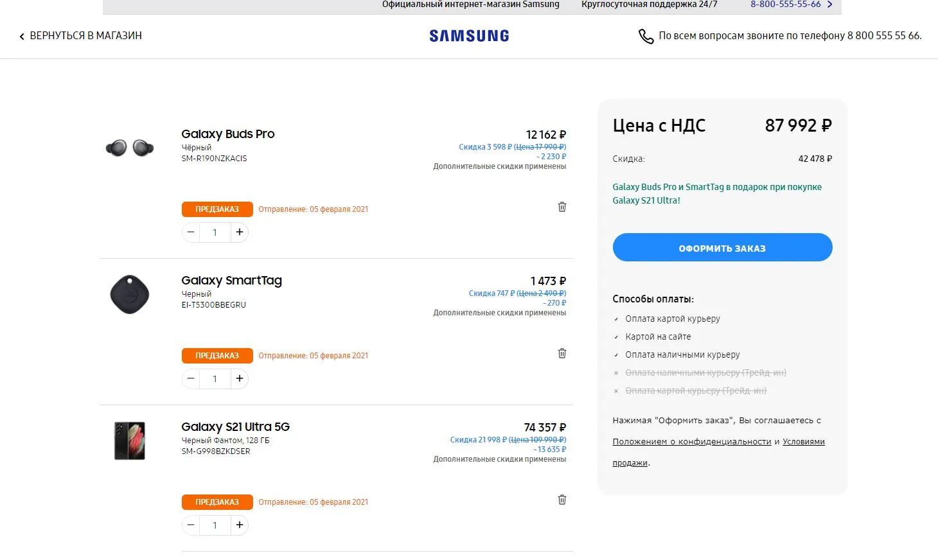Click ПРЕДЗАКАЗ badge under Galaxy S21 Ultra
This screenshot has width=938, height=560.
tap(217, 502)
